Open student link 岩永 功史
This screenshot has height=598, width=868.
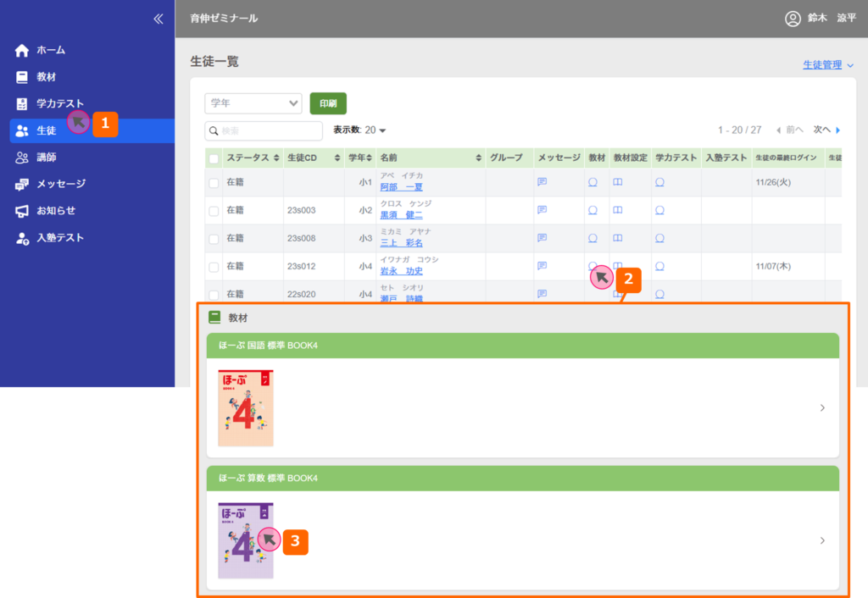pyautogui.click(x=401, y=271)
